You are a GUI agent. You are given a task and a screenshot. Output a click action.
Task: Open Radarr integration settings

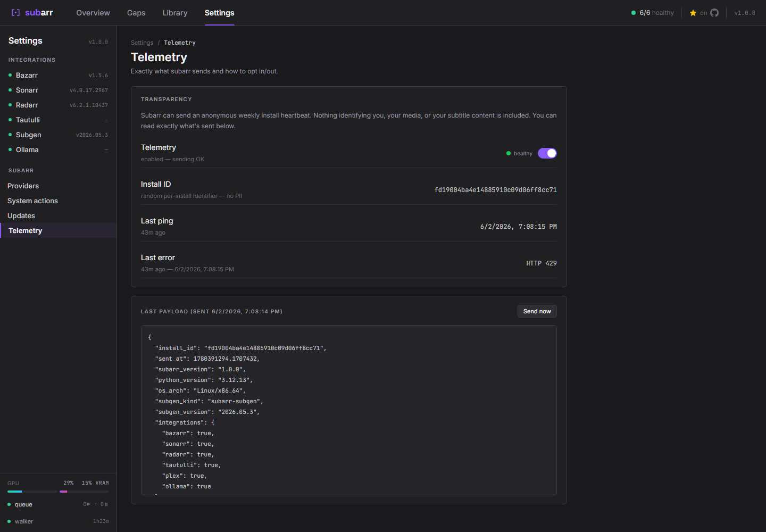point(59,105)
